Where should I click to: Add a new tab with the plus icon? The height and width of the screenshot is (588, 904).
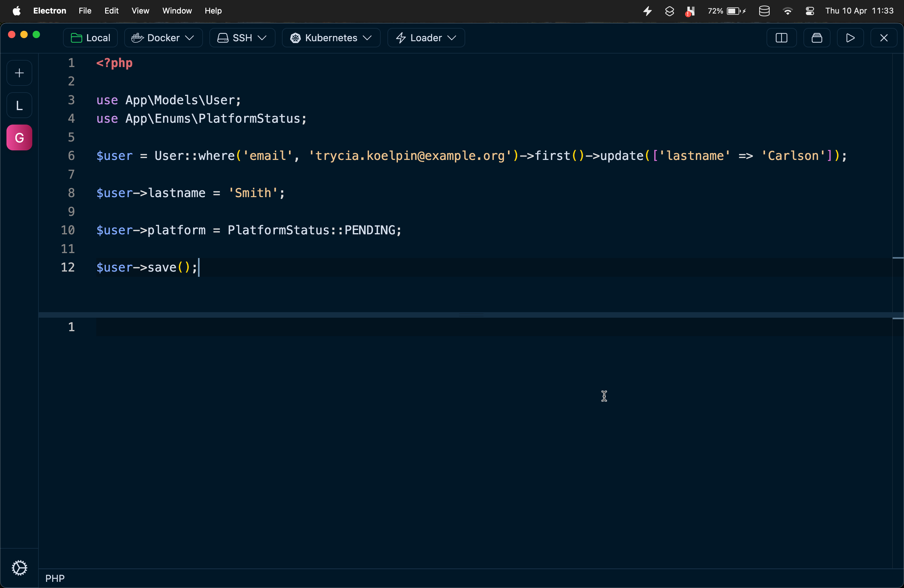pyautogui.click(x=19, y=73)
